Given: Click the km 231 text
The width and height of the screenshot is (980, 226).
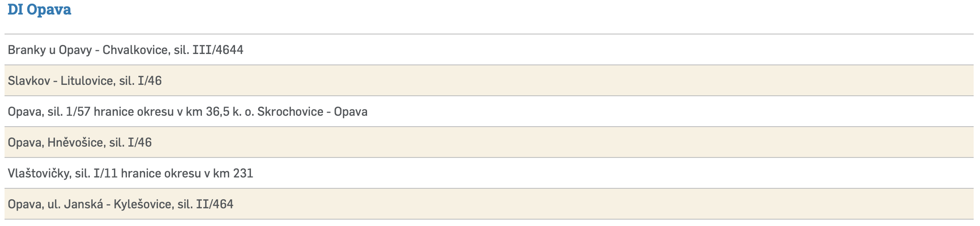Looking at the screenshot, I should pos(233,173).
